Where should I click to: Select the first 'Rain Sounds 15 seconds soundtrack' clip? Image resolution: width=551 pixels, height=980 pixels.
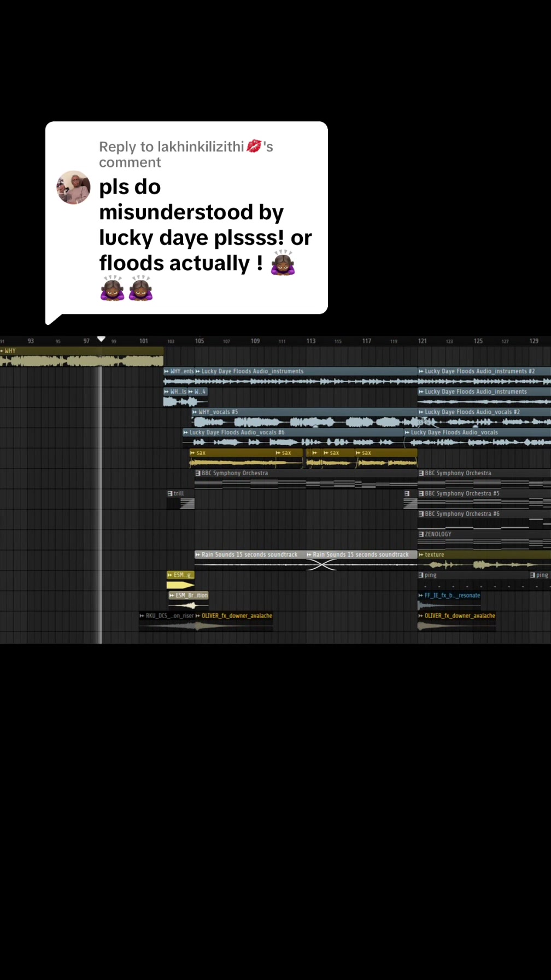250,561
